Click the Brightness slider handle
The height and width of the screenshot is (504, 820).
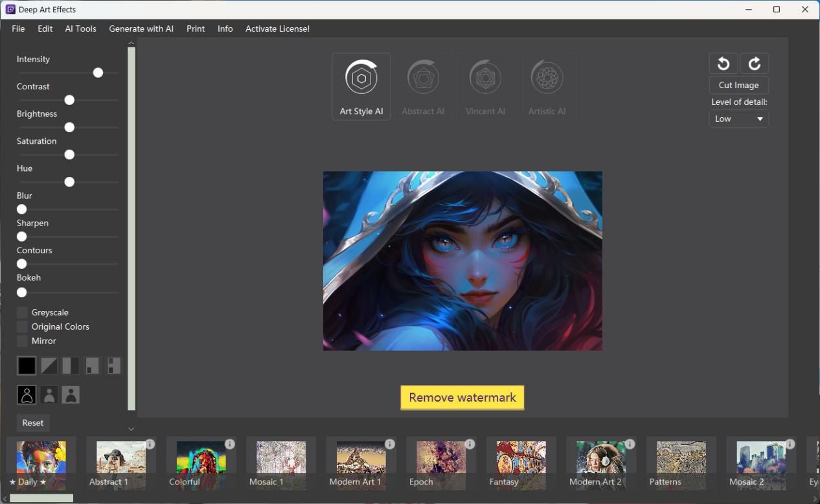point(69,128)
